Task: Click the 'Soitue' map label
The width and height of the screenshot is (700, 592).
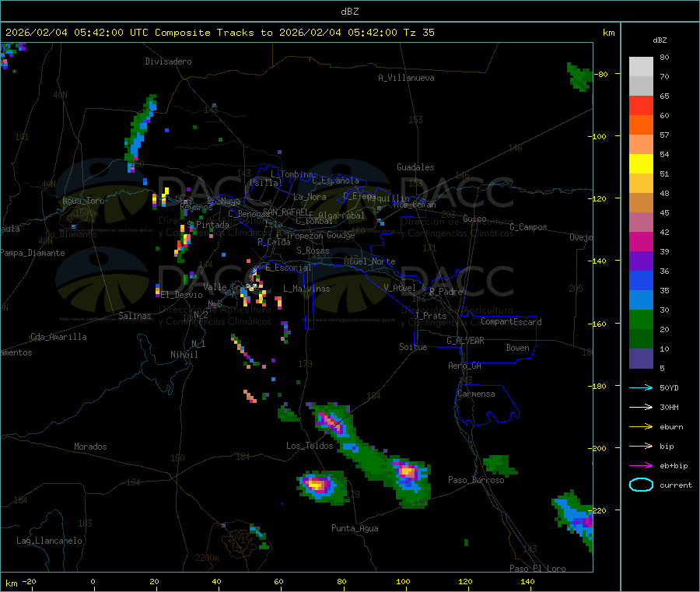Action: click(414, 347)
